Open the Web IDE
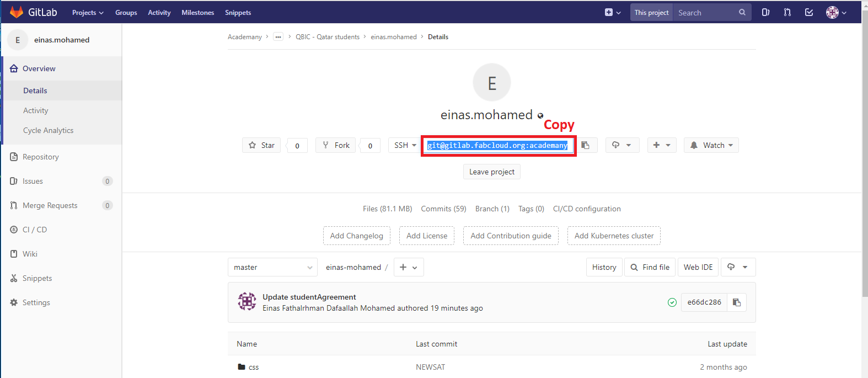Screen dimensions: 868x378 point(698,267)
